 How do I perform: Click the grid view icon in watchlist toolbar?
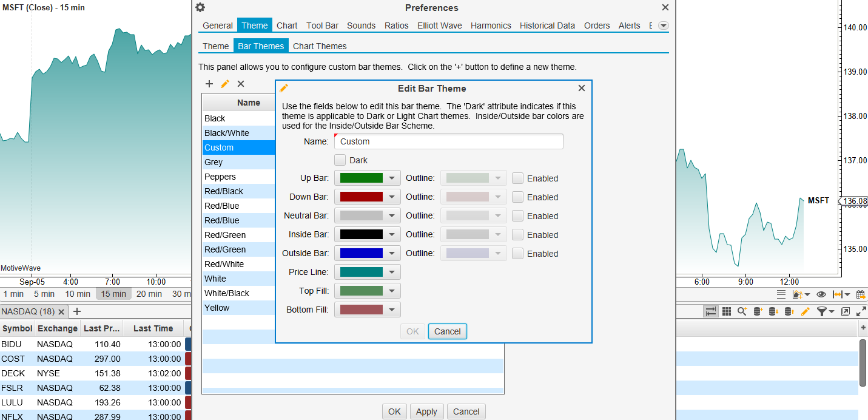pos(726,311)
